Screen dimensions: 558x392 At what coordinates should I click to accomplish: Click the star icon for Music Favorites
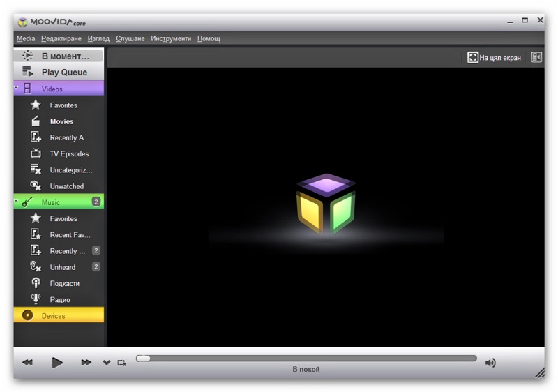pos(36,218)
